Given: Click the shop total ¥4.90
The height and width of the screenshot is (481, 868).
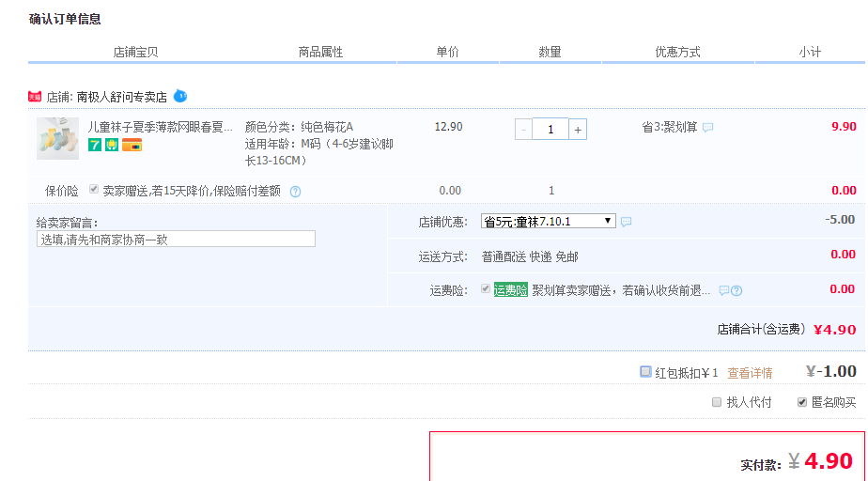Looking at the screenshot, I should click(835, 330).
